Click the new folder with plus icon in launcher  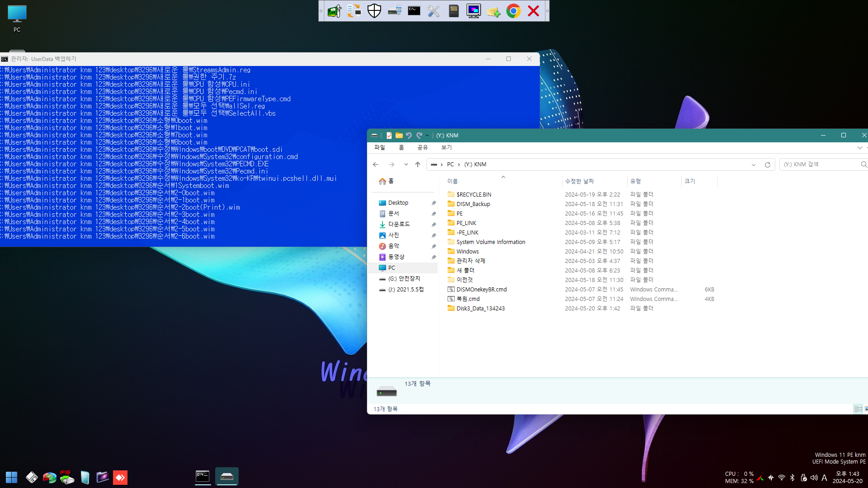494,11
